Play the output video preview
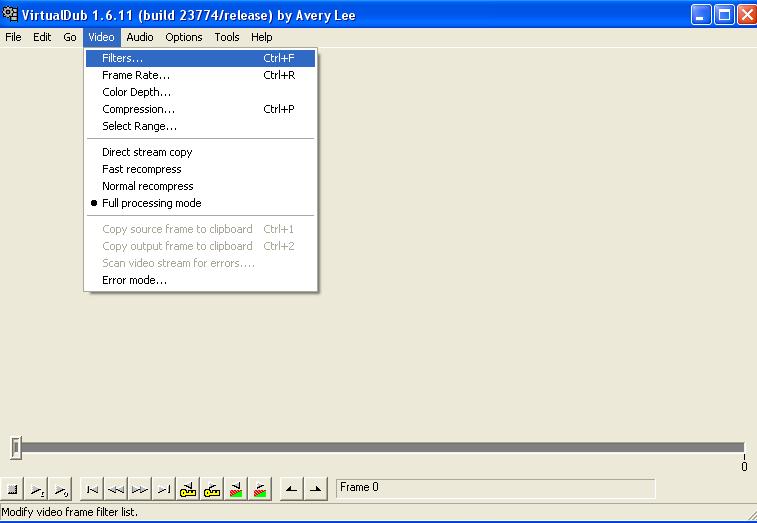Viewport: 757px width, 523px height. tap(61, 489)
